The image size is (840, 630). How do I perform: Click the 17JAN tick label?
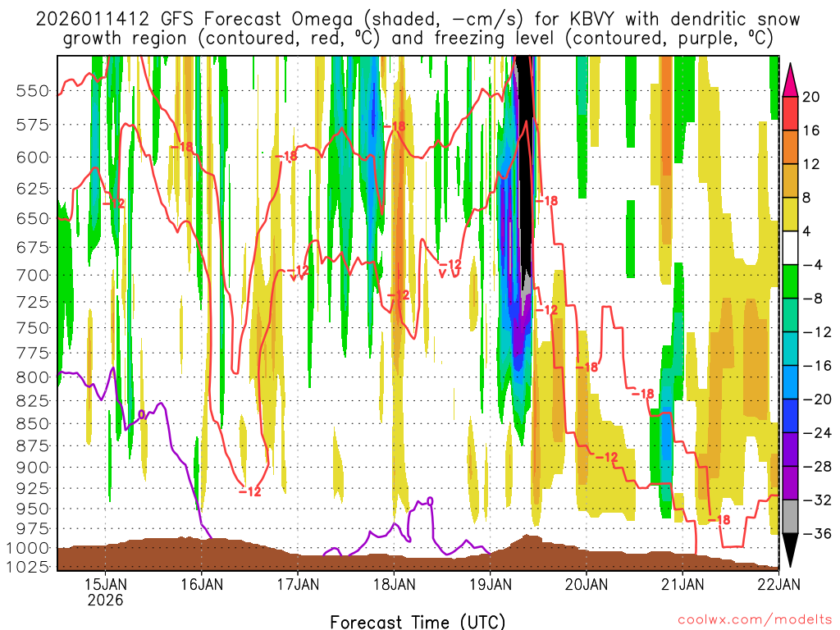tap(298, 584)
